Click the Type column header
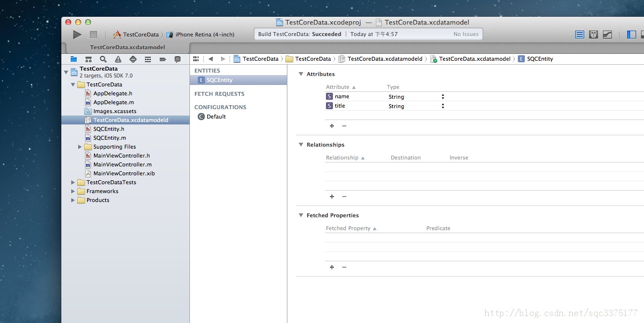The height and width of the screenshot is (323, 644). point(393,87)
